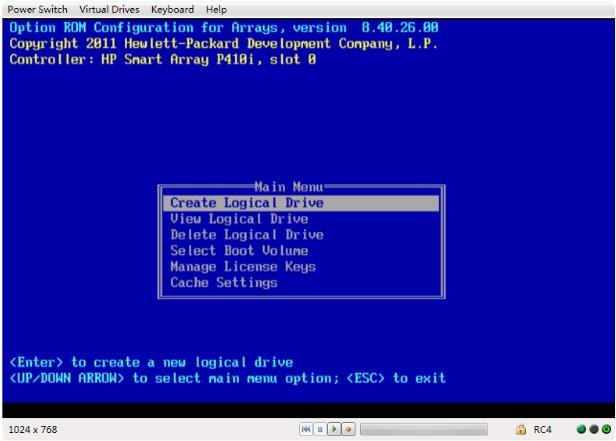Choose Delete Logical Drive option
This screenshot has width=616, height=441.
tap(247, 235)
